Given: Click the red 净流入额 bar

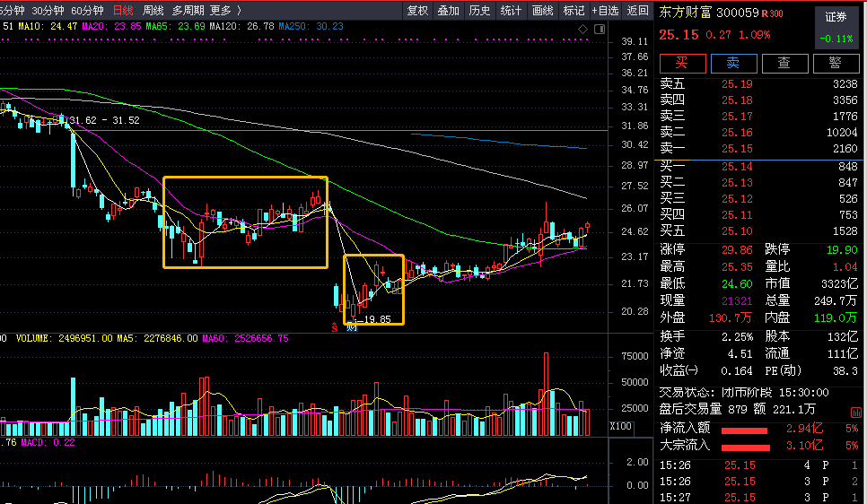Looking at the screenshot, I should click(744, 430).
